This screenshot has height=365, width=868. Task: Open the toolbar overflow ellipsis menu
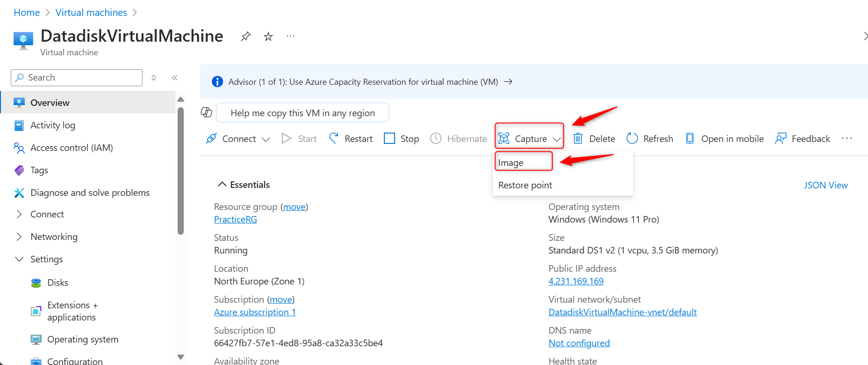coord(847,138)
